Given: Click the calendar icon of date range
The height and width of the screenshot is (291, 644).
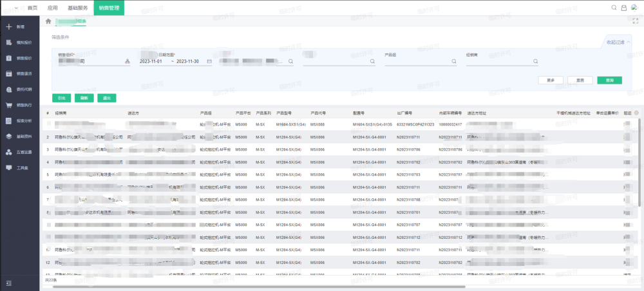Looking at the screenshot, I should pyautogui.click(x=209, y=61).
